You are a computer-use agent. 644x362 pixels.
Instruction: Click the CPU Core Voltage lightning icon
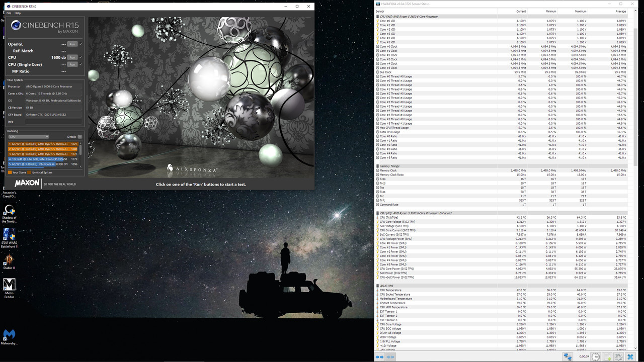tap(377, 324)
